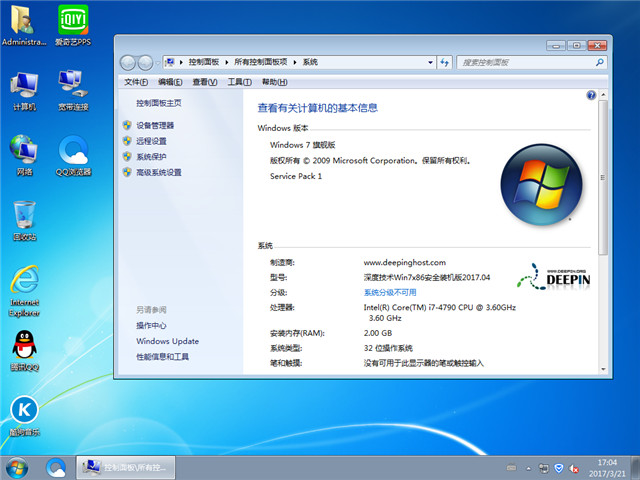Click the www.deepinghost.com manufacturer text
The width and height of the screenshot is (640, 480).
click(404, 262)
